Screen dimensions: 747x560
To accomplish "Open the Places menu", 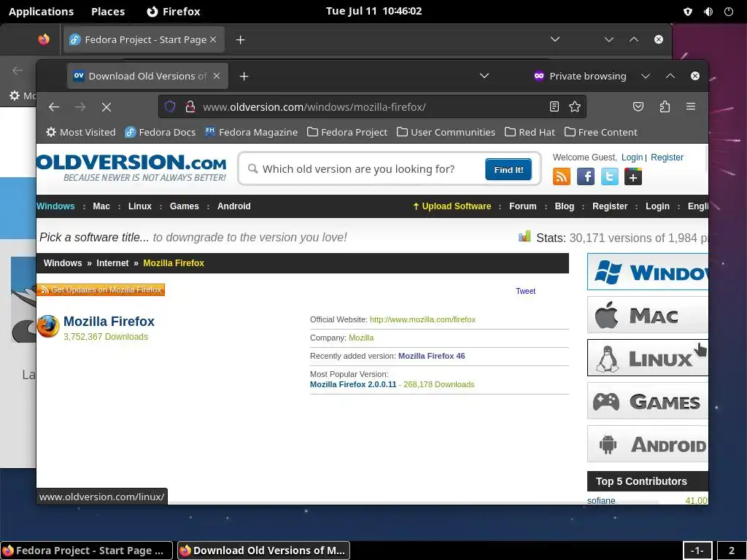I will click(108, 12).
